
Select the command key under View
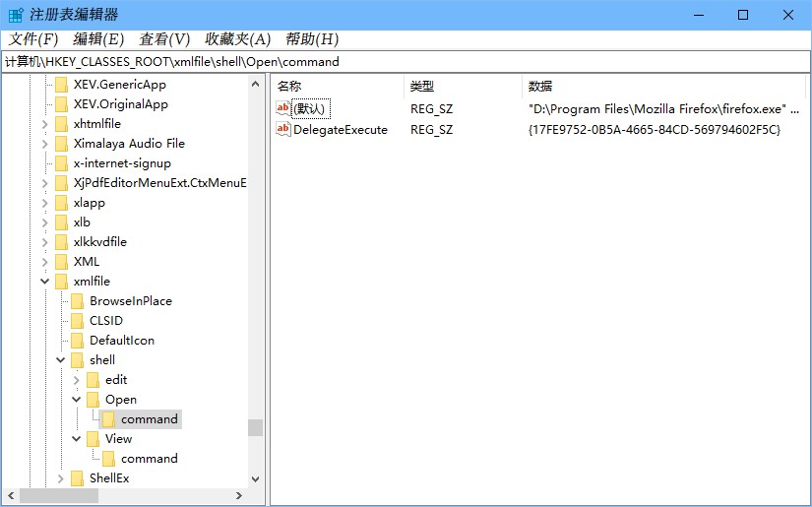point(150,459)
